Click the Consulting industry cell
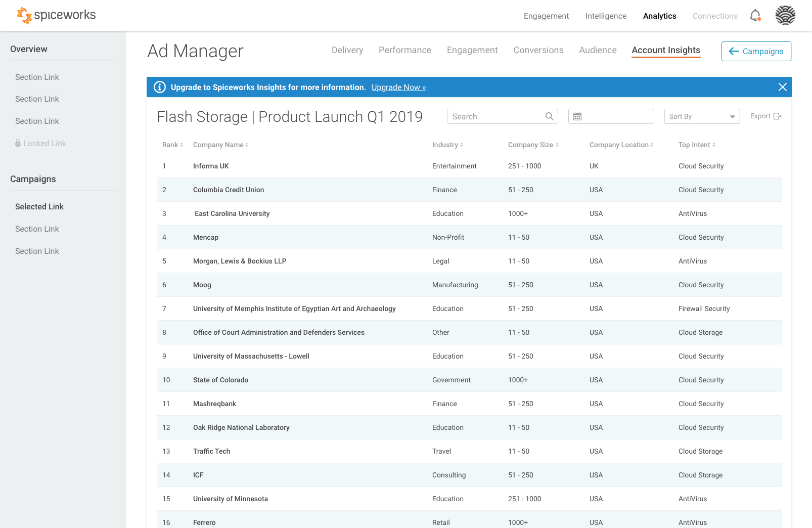The width and height of the screenshot is (812, 528). tap(449, 475)
